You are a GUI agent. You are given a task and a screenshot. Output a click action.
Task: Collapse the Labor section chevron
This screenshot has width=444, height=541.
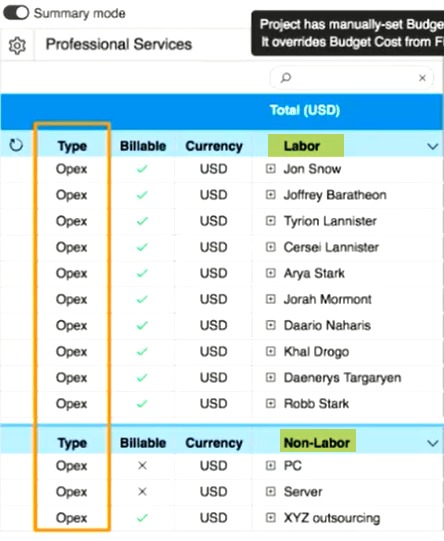pyautogui.click(x=432, y=146)
